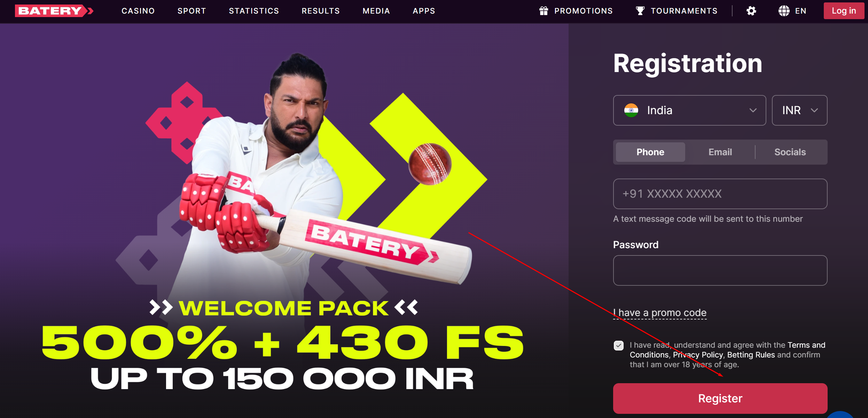Expand the I have a promo code field

point(660,313)
